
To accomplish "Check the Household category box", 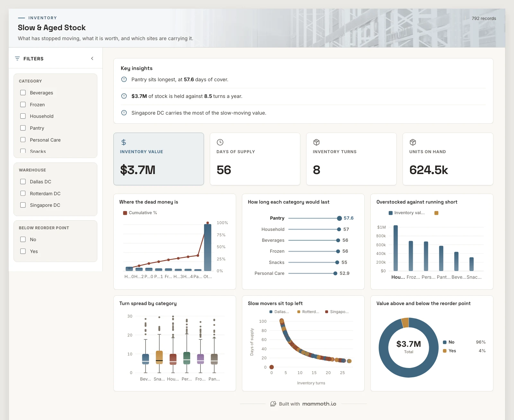I will [23, 116].
